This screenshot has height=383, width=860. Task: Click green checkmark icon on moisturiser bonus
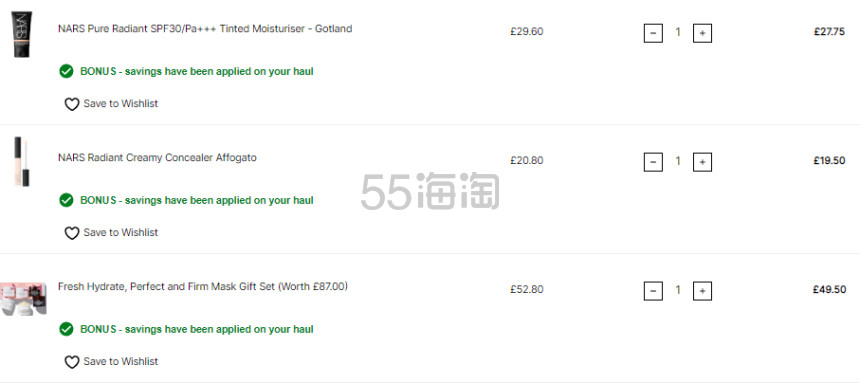pyautogui.click(x=66, y=71)
